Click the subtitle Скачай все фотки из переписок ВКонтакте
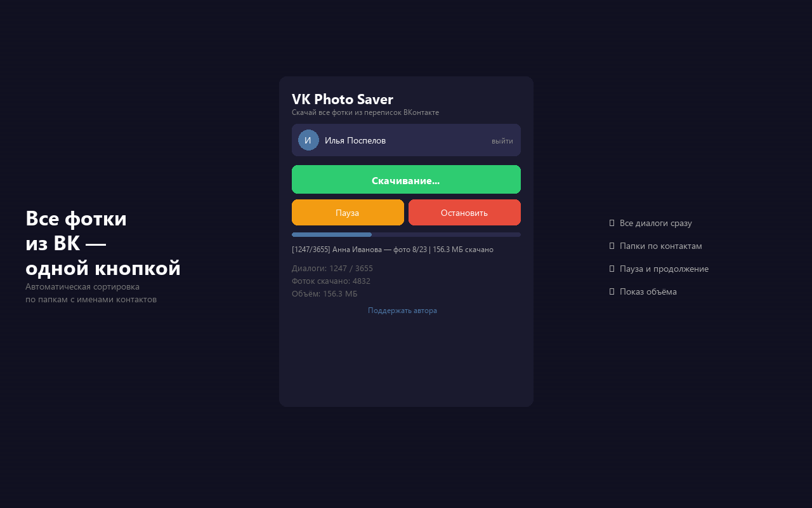The width and height of the screenshot is (812, 508). [x=365, y=112]
